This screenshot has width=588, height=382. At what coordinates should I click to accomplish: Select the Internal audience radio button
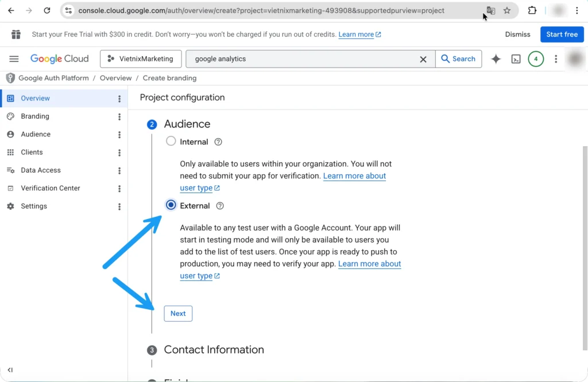[x=171, y=141]
